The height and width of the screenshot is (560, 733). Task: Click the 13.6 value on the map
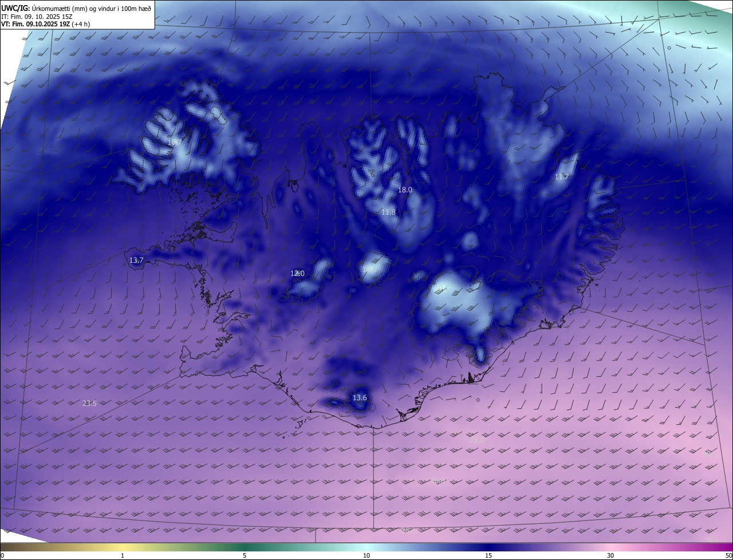click(360, 397)
